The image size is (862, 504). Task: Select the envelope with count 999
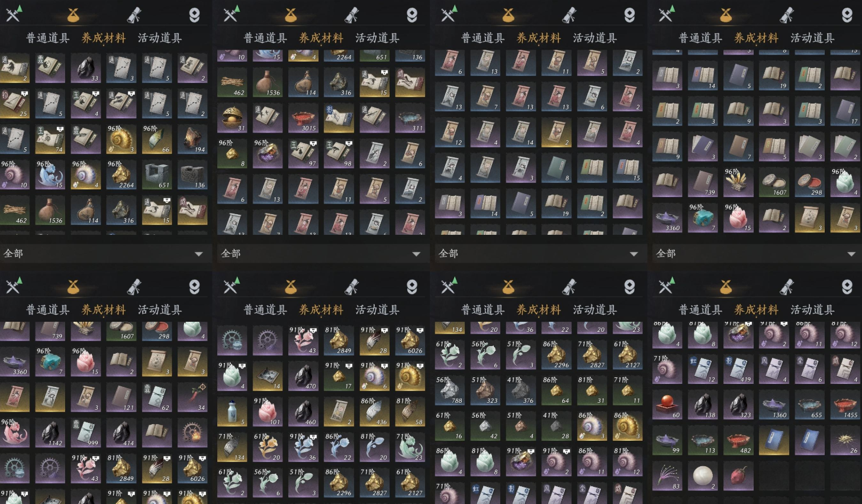pyautogui.click(x=86, y=433)
